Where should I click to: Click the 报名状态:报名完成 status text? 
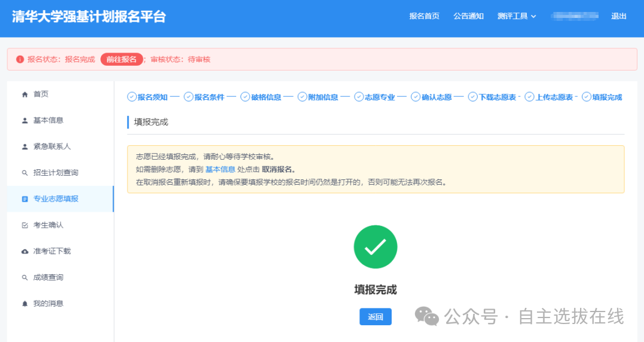click(61, 60)
